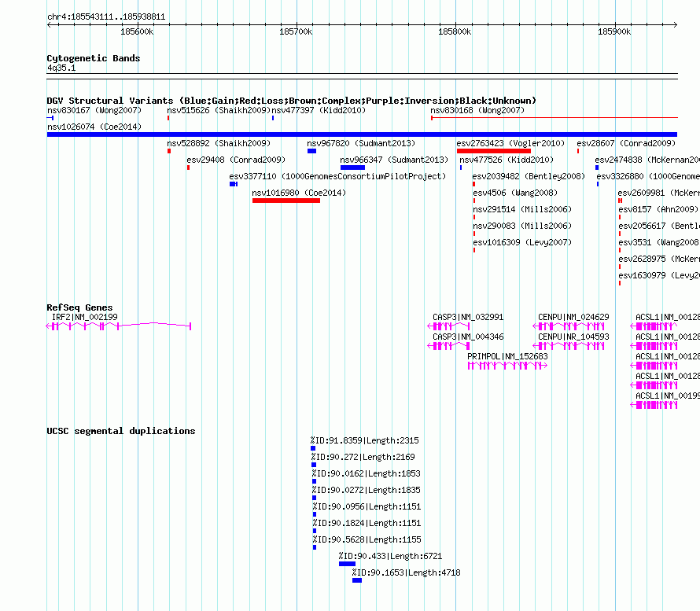
Task: Select the CENPU|NM_024629 gene model
Action: tap(569, 326)
